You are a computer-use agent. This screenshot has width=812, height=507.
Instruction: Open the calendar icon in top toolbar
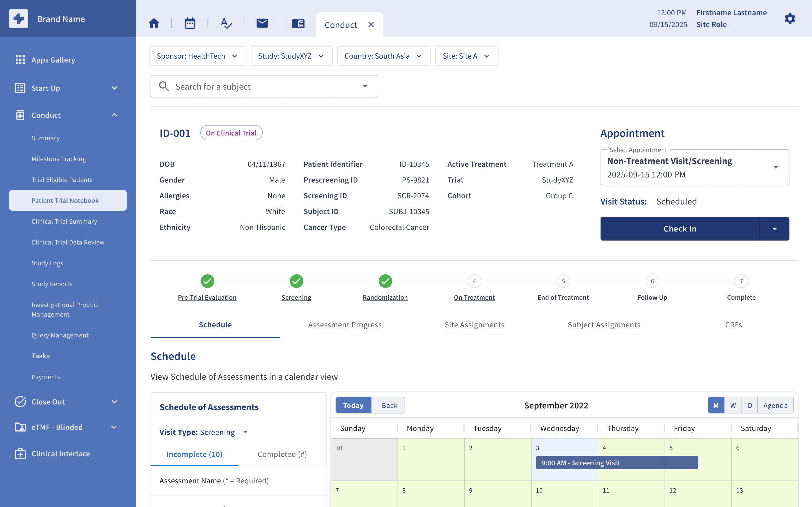(190, 23)
